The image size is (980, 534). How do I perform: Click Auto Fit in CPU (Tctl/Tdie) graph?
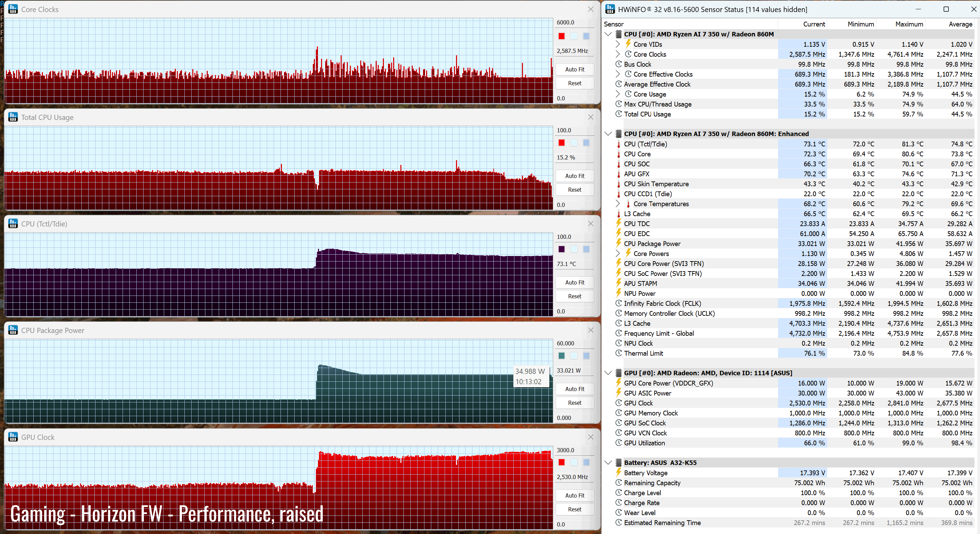point(574,282)
